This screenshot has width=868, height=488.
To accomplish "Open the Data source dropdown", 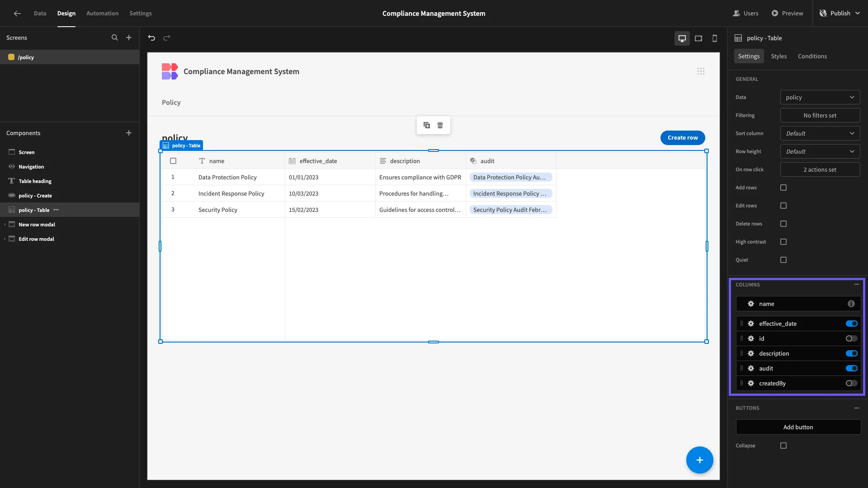I will (x=820, y=97).
